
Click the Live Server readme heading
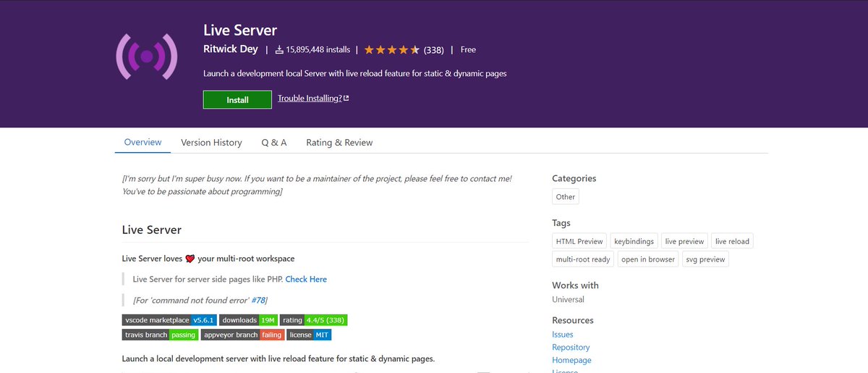click(152, 230)
